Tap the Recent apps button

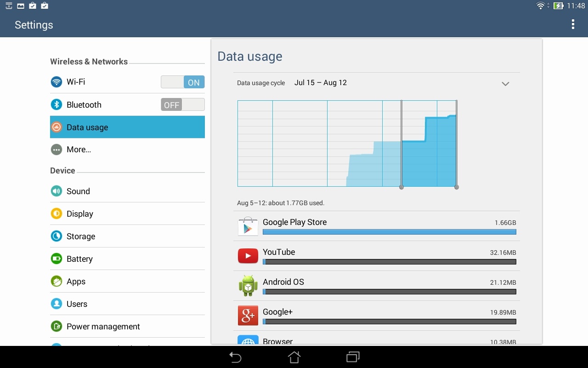click(353, 357)
